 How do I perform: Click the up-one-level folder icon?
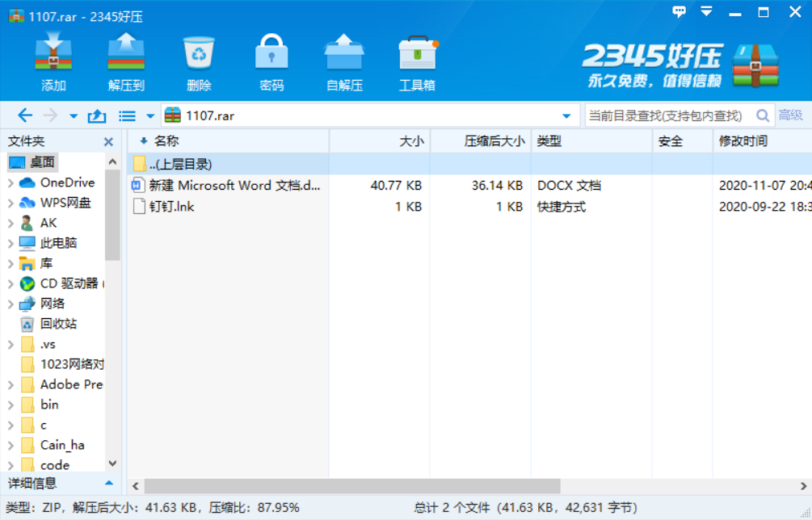pyautogui.click(x=97, y=116)
